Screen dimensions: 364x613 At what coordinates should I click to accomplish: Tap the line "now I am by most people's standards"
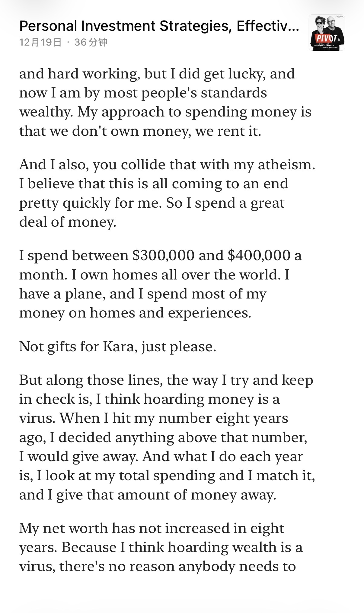click(x=143, y=93)
